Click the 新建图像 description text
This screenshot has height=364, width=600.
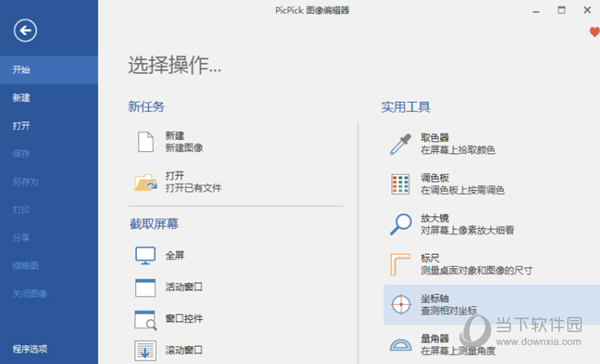[184, 148]
